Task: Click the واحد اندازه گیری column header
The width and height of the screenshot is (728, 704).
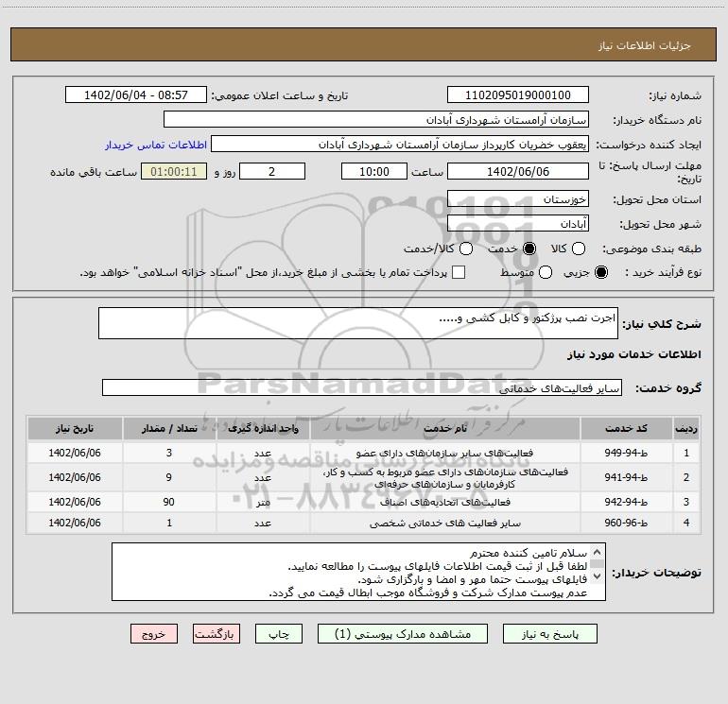Action: (x=263, y=428)
